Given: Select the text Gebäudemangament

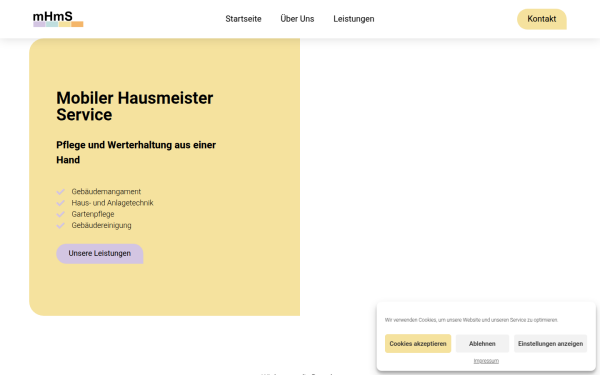Looking at the screenshot, I should tap(106, 192).
